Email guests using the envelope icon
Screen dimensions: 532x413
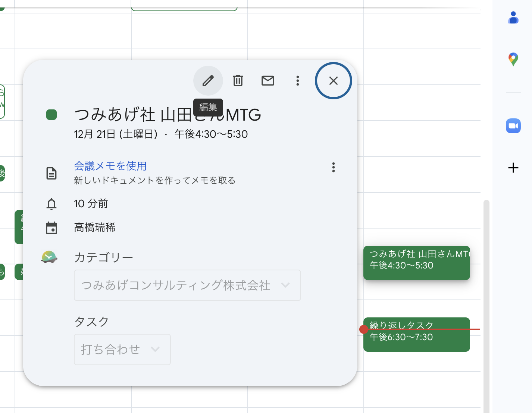click(x=267, y=81)
